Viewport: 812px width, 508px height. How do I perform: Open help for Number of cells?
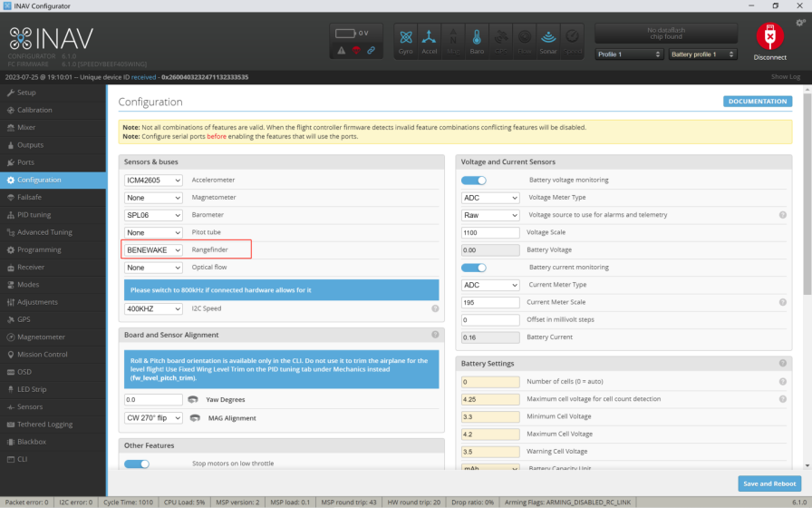click(783, 382)
